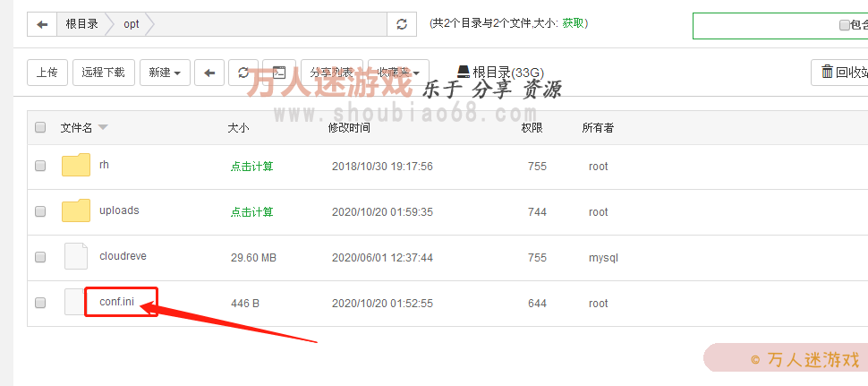868x386 pixels.
Task: Click the 权限 column header
Action: pyautogui.click(x=532, y=128)
